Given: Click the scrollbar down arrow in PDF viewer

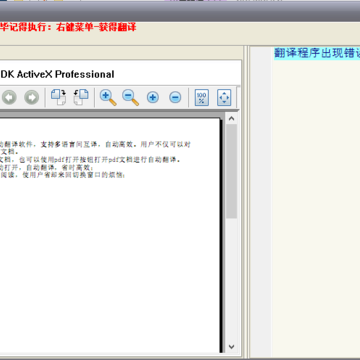Looking at the screenshot, I should tap(232, 347).
